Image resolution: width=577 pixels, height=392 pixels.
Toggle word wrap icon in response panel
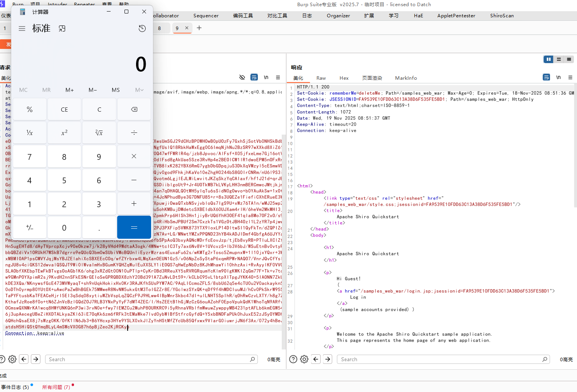546,77
